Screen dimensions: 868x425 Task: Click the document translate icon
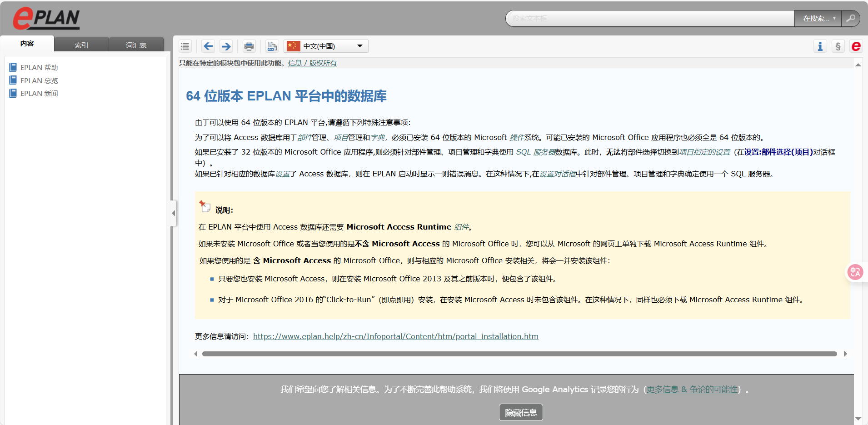pyautogui.click(x=272, y=46)
